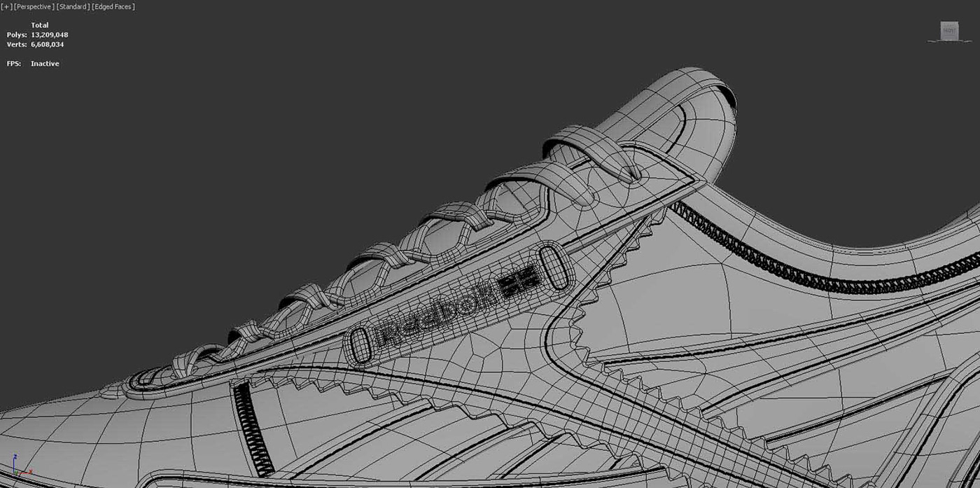The image size is (980, 488).
Task: Open the Standard shading mode dropdown
Action: (x=72, y=6)
